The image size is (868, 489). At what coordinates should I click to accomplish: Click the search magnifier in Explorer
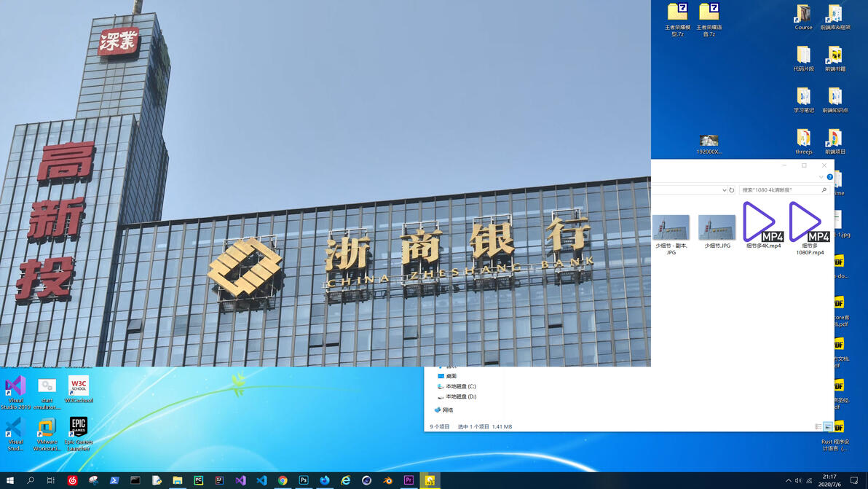(824, 190)
